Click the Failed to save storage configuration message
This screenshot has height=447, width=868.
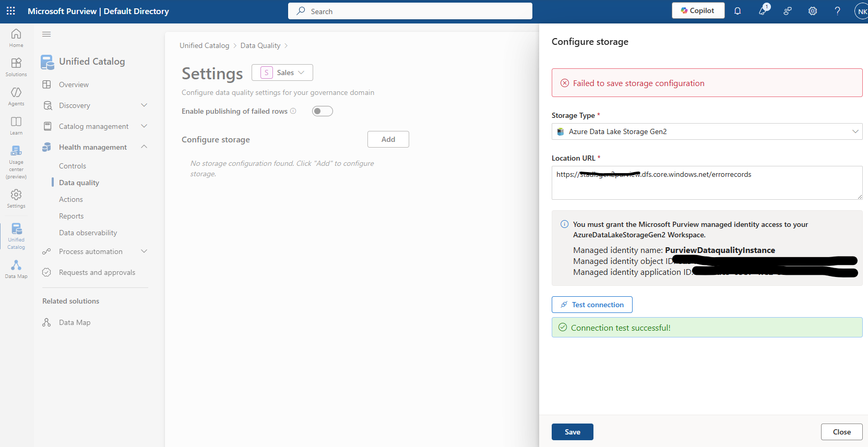[x=639, y=83]
